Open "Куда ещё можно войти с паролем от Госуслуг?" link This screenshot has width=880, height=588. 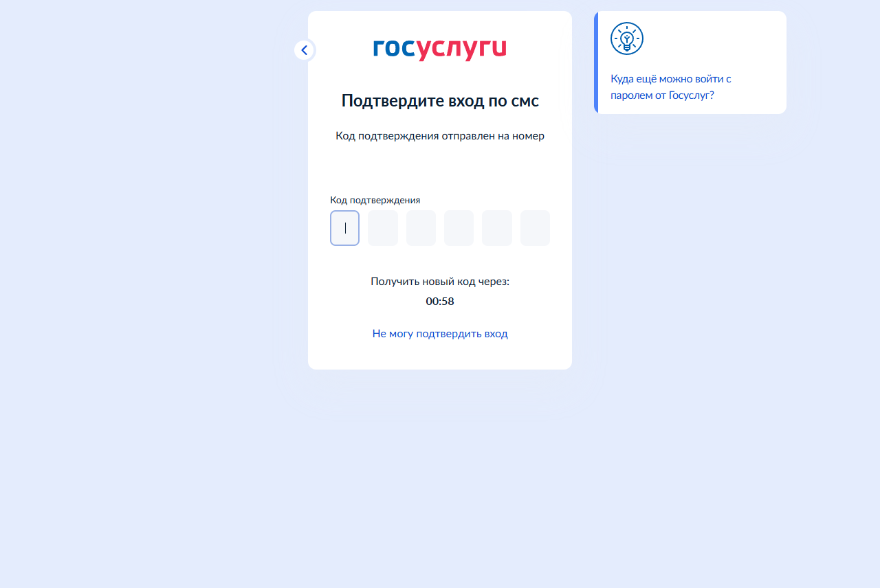pos(670,87)
